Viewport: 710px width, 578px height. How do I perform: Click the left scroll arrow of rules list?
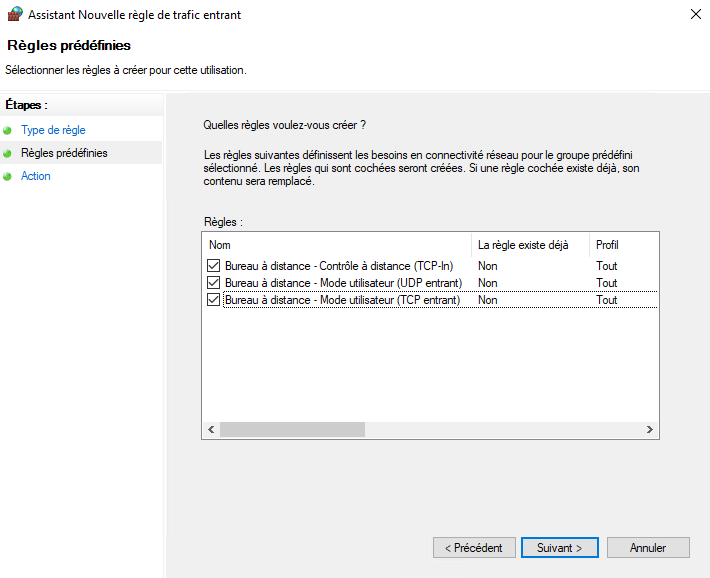(211, 429)
